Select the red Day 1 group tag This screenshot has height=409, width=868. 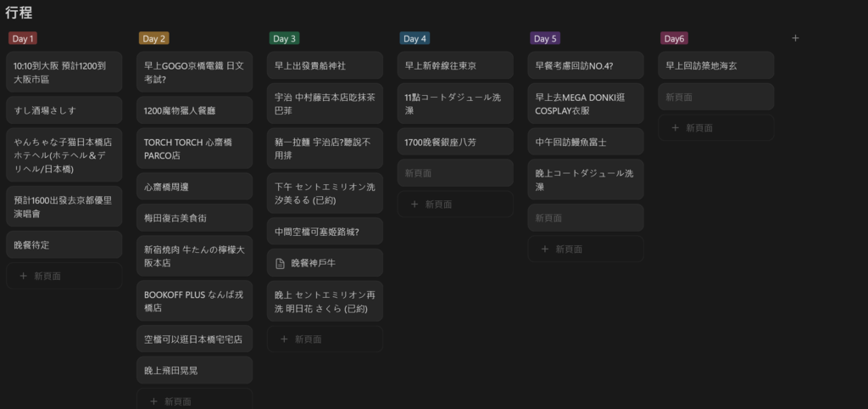23,38
